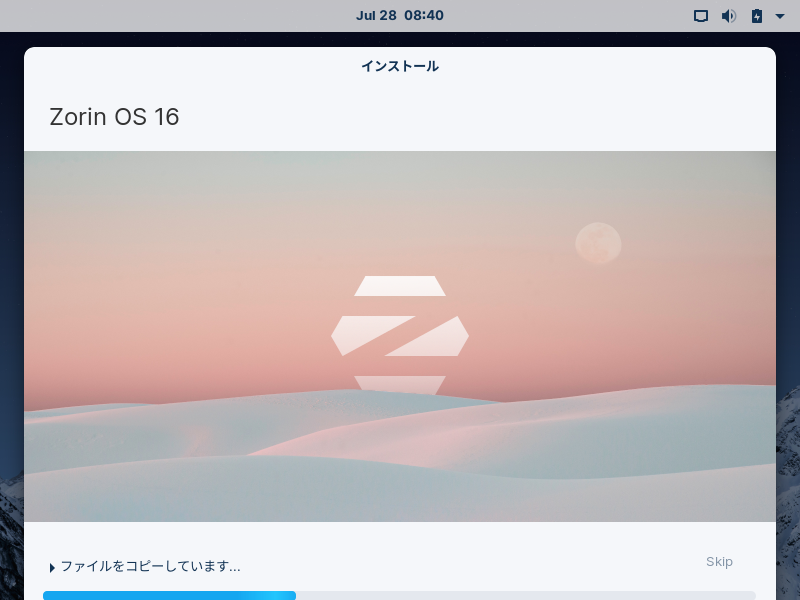800x600 pixels.
Task: Click the top stripe of the Zorin logo
Action: point(400,286)
